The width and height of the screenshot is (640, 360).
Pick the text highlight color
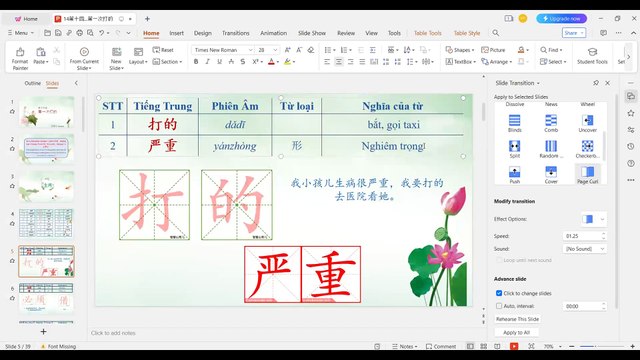[x=287, y=62]
